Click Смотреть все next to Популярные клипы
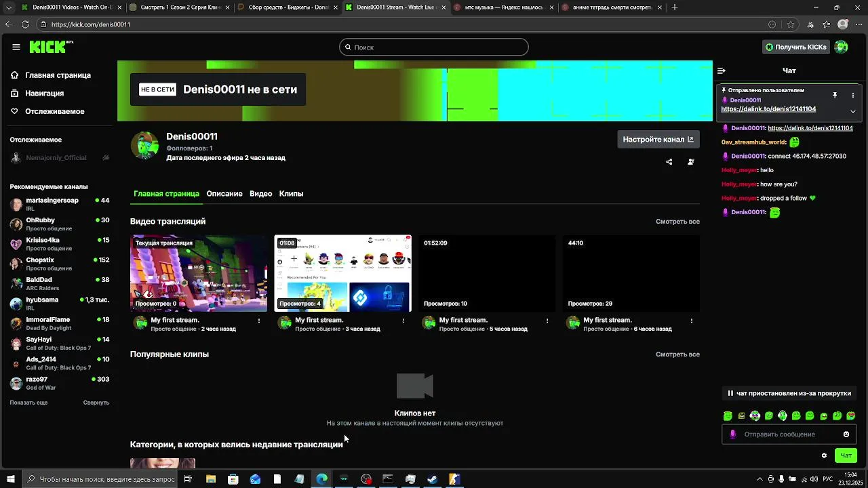Screen dimensions: 868x488 [677, 354]
